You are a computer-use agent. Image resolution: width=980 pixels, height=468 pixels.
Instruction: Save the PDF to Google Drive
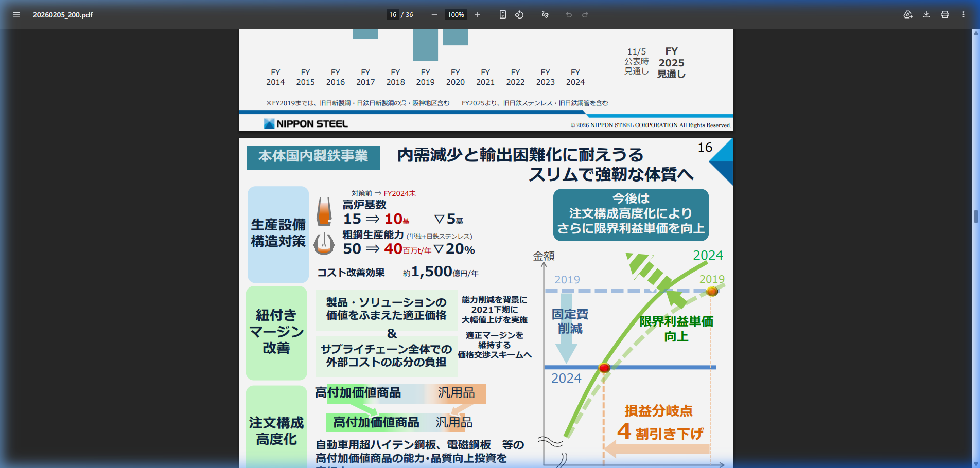click(908, 14)
